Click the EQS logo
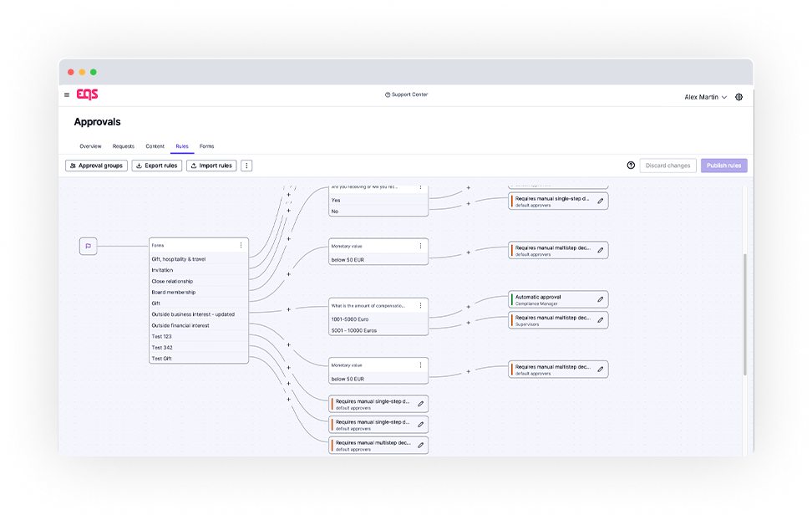Image resolution: width=812 pixels, height=515 pixels. (87, 95)
